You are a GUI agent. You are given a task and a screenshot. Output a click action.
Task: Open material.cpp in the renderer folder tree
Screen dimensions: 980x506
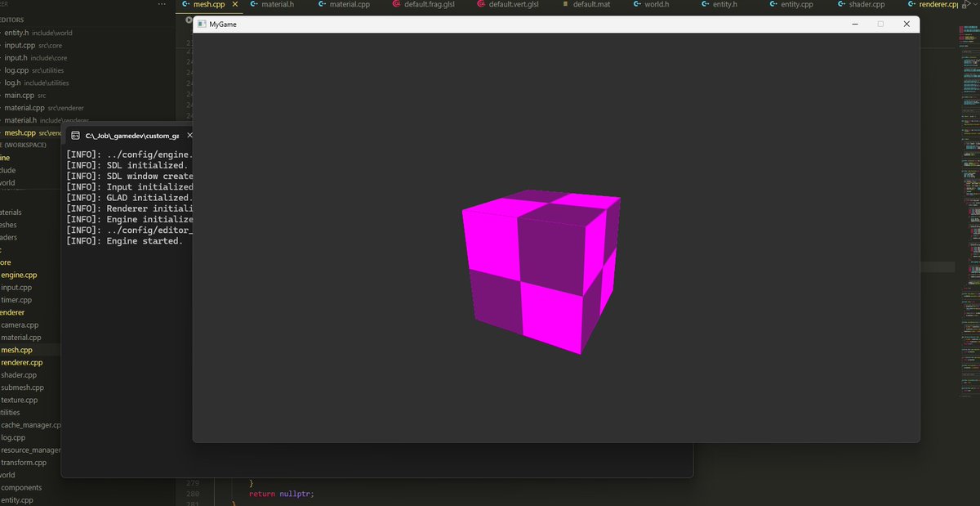21,338
